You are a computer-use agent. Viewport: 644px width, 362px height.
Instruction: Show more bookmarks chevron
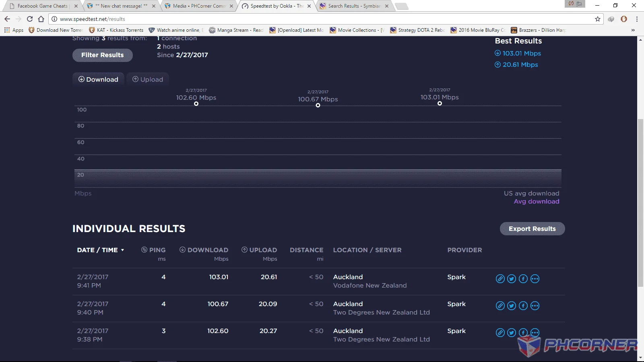click(x=633, y=30)
